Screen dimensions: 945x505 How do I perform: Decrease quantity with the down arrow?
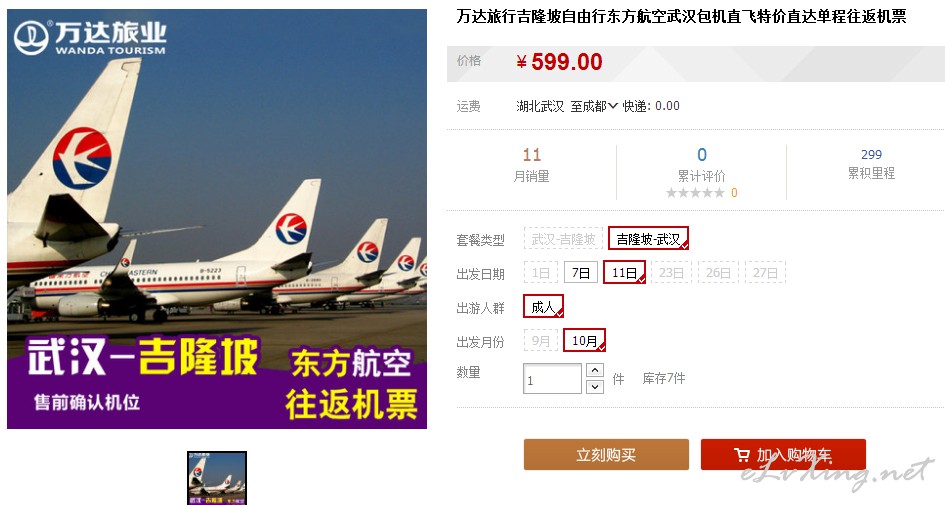[595, 386]
